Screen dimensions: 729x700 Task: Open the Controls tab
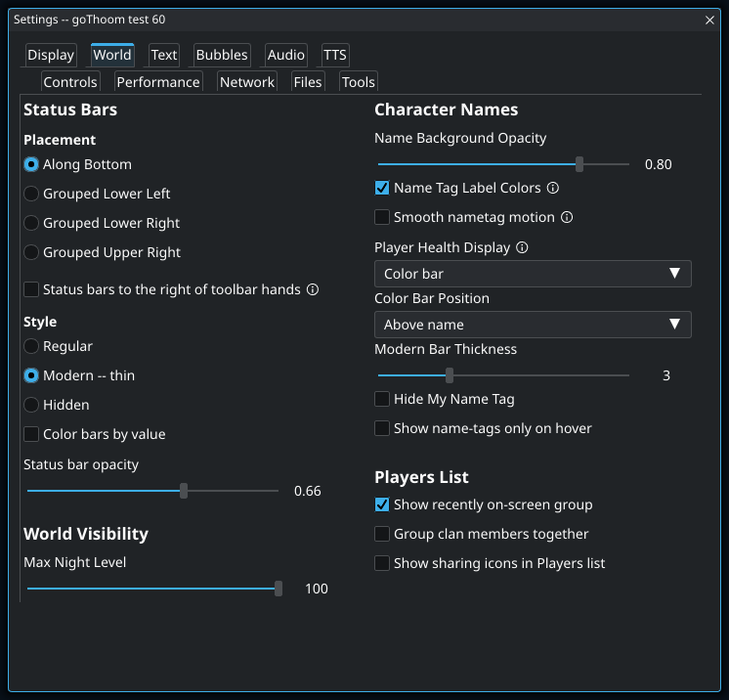(x=70, y=82)
